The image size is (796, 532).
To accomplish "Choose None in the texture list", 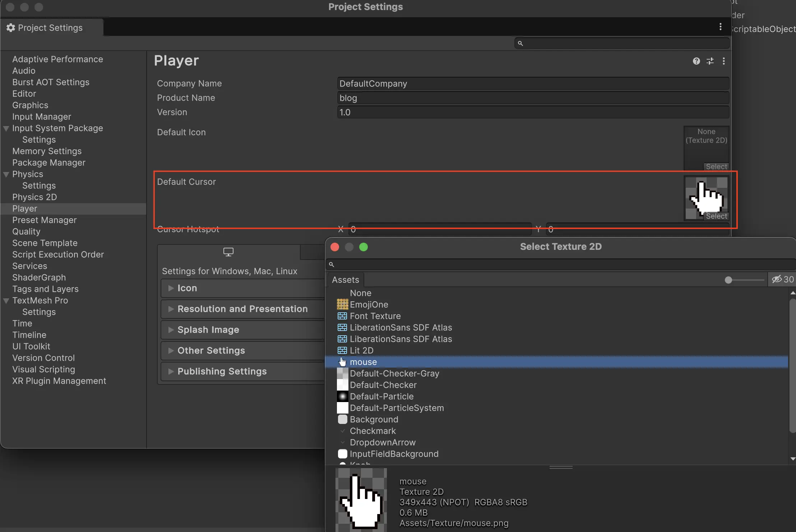I will pos(361,293).
